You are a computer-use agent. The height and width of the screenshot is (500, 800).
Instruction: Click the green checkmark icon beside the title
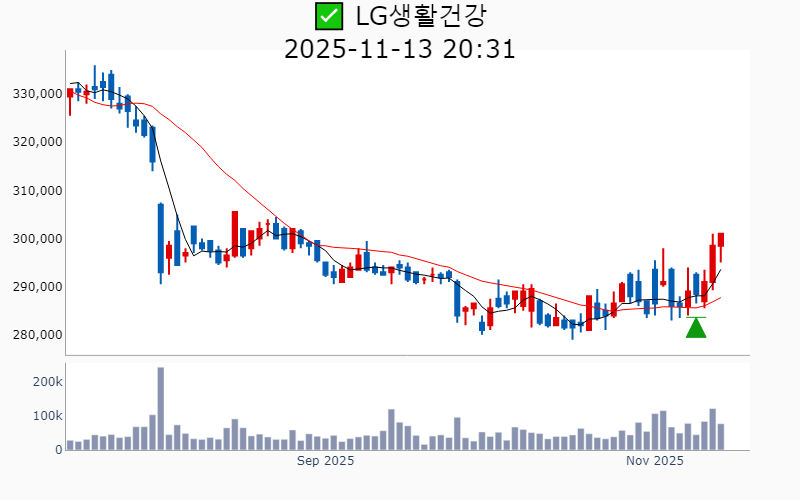(x=327, y=16)
